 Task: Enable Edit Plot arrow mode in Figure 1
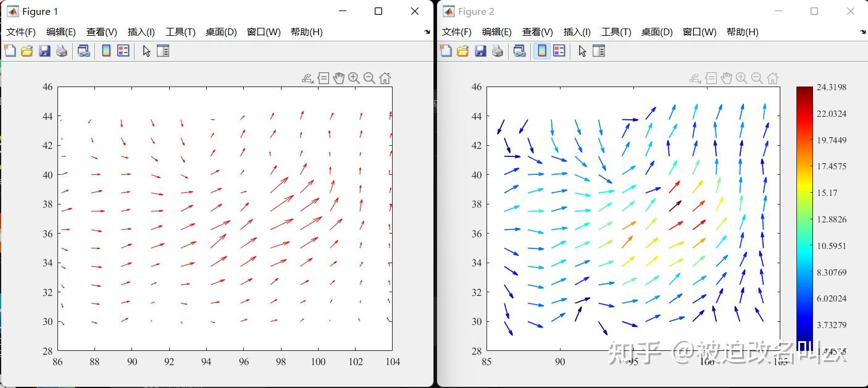point(146,51)
